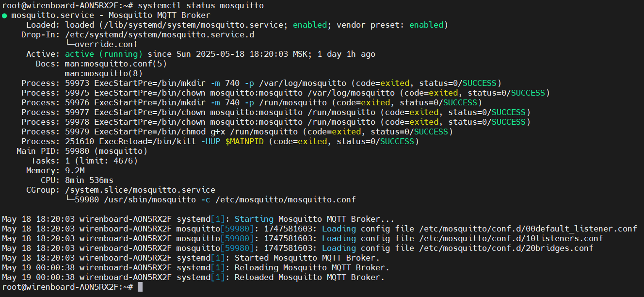The image size is (644, 297).
Task: Click "man:mosquitto(8)" docs reference
Action: (104, 73)
